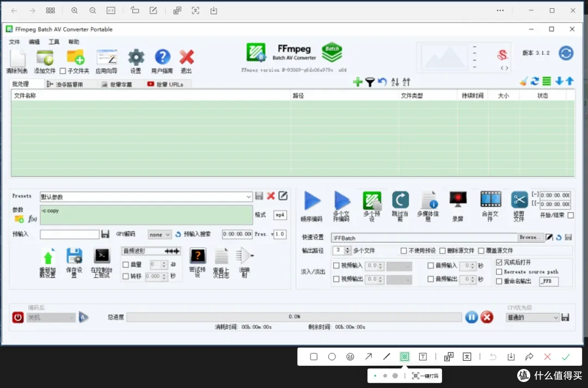Start 顺序编码 sequential encoding
The height and width of the screenshot is (388, 588).
[x=312, y=201]
